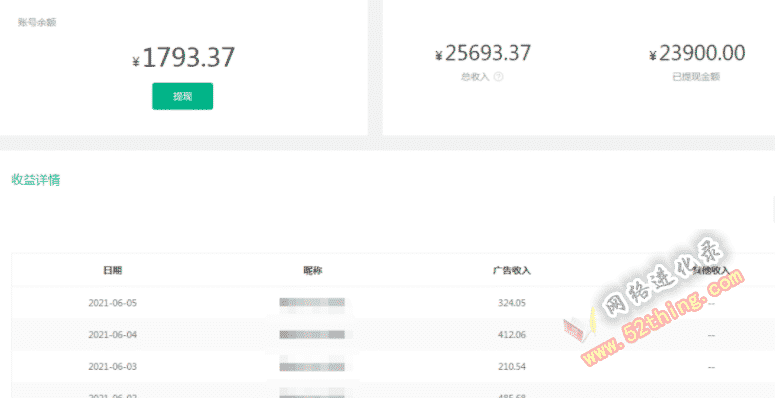Click the small watermark logo icon
The width and height of the screenshot is (778, 398).
[578, 327]
